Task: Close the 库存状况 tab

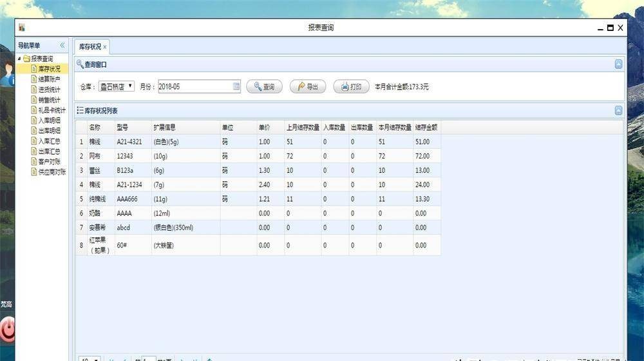Action: click(105, 47)
